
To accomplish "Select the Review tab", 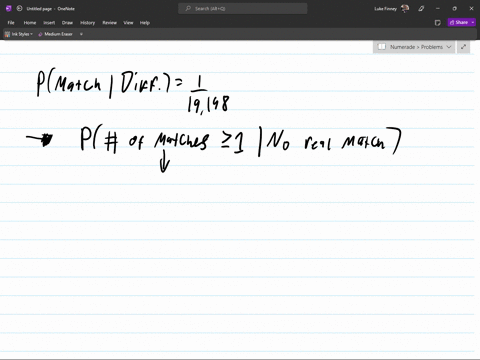I will 109,23.
